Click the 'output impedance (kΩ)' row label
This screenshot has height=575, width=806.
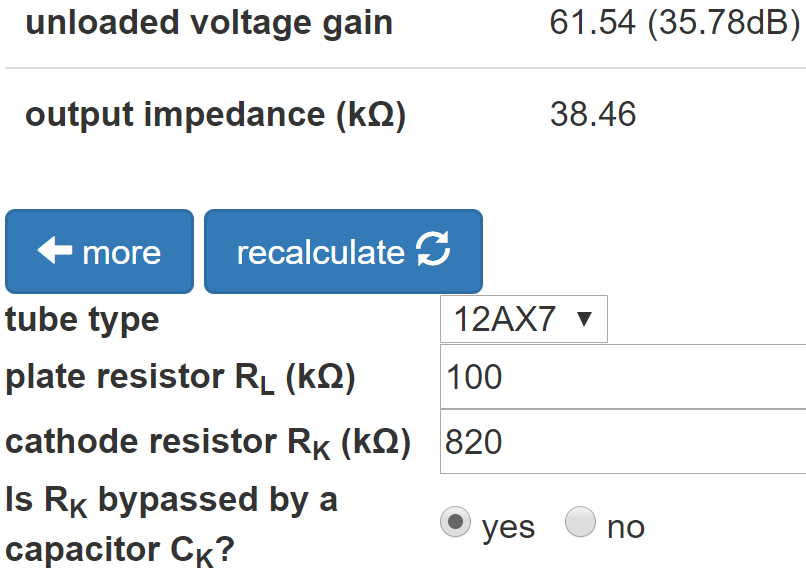coord(216,115)
